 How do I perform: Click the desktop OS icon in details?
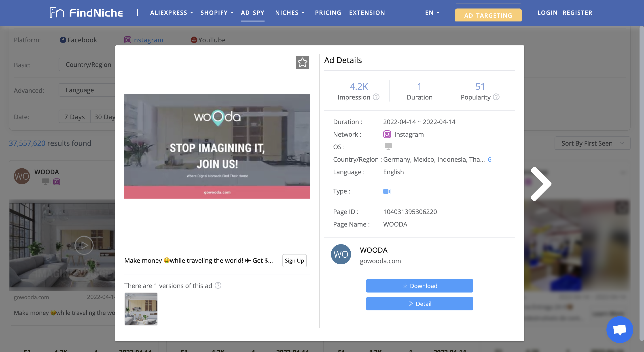388,146
